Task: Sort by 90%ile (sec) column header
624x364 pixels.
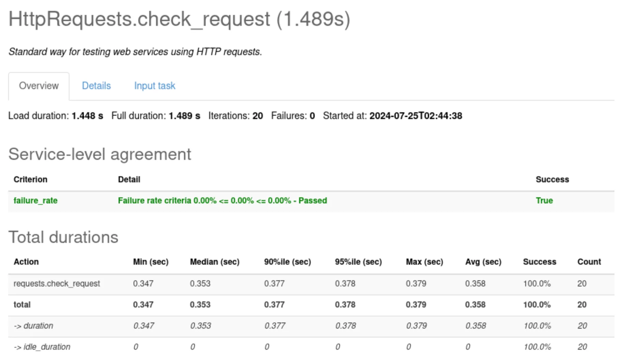Action: [x=287, y=262]
